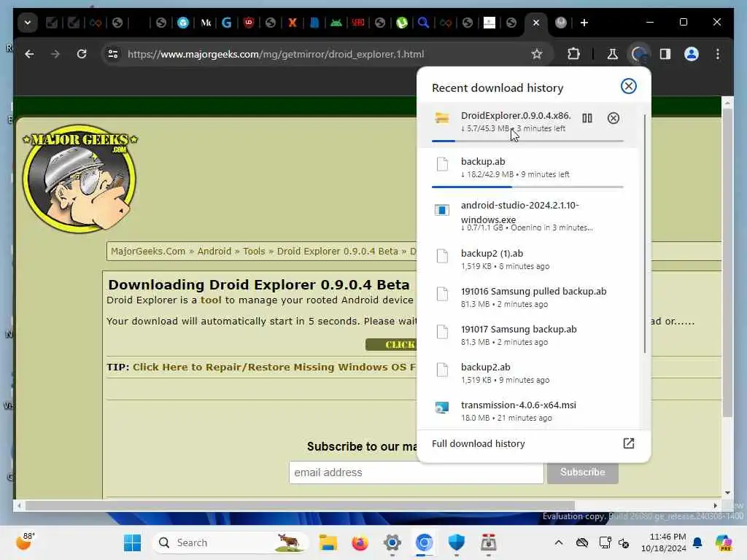Follow the Droid Explorer 0.9.0.4 Beta breadcrumb
Screen dimensions: 747x560
(337, 251)
